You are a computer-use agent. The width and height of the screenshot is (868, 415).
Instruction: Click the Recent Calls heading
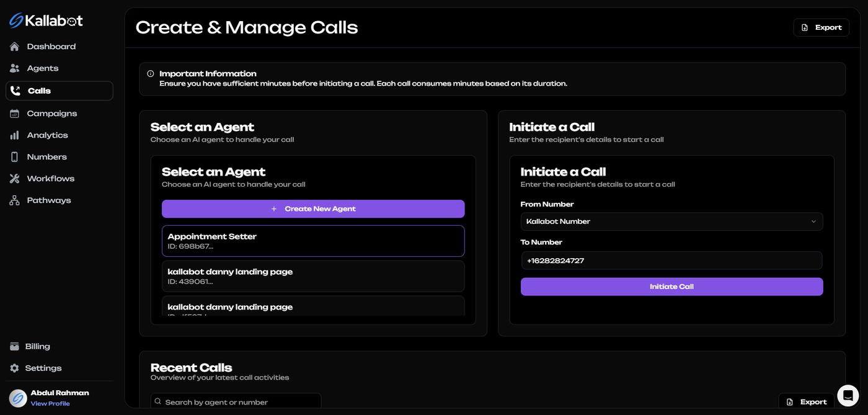(191, 368)
